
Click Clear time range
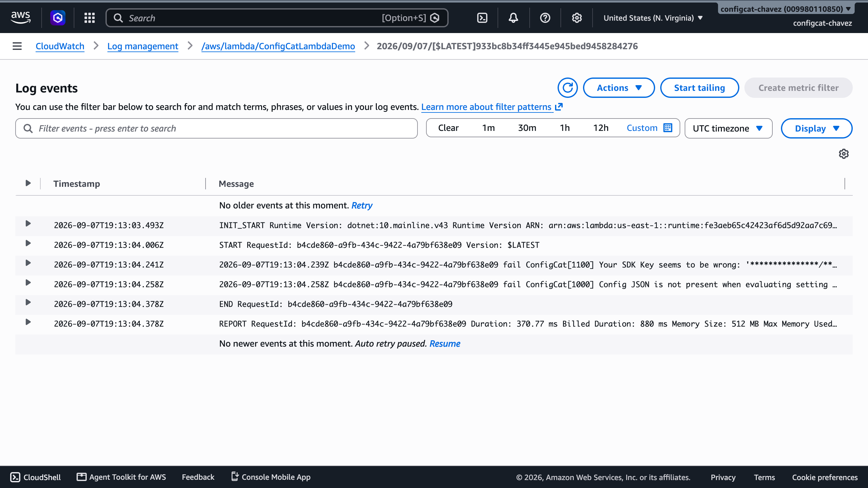[x=448, y=128]
